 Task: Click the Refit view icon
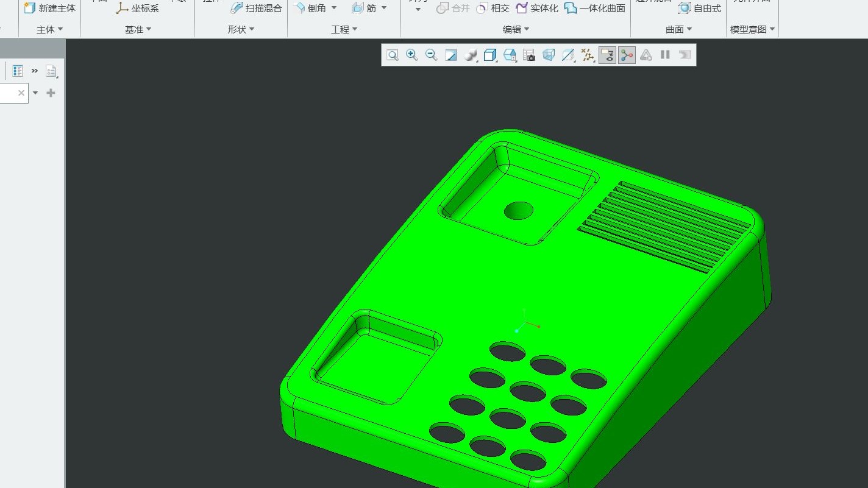(x=393, y=55)
